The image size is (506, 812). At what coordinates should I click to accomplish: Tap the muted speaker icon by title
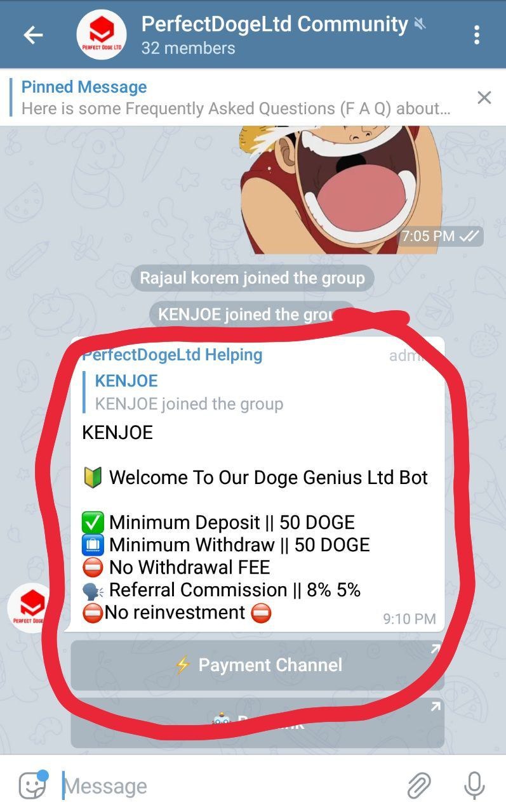(x=420, y=24)
